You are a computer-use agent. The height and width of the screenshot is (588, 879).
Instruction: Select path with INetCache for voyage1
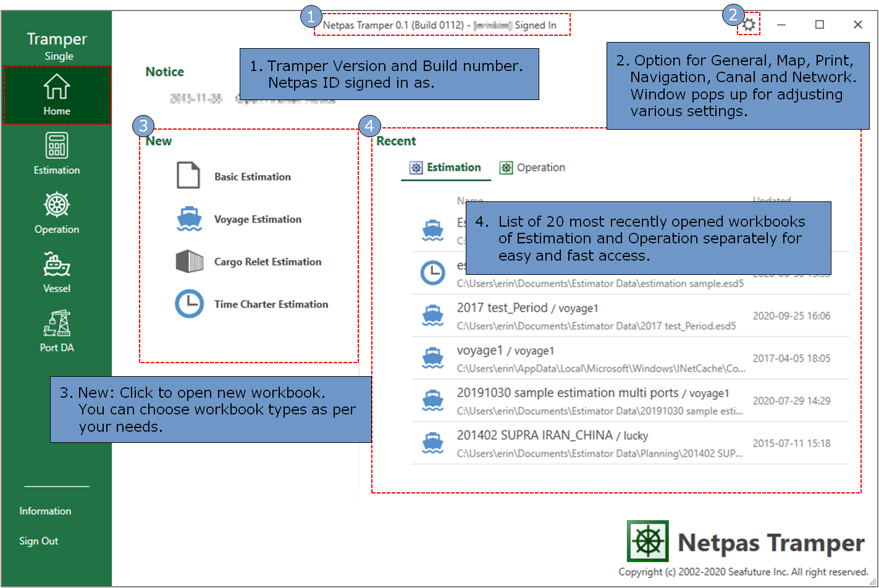pos(601,369)
